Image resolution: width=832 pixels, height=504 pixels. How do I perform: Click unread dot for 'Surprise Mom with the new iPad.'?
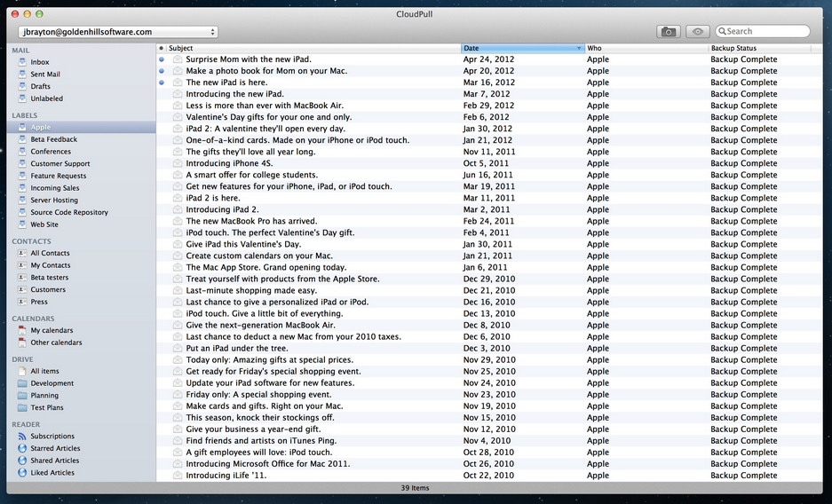tap(162, 59)
